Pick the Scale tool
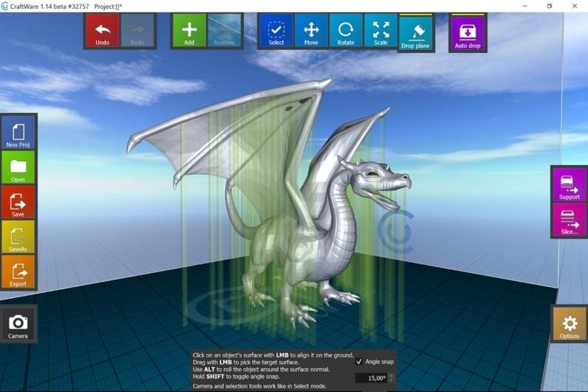Screen dimensions: 588x392 (x=381, y=32)
